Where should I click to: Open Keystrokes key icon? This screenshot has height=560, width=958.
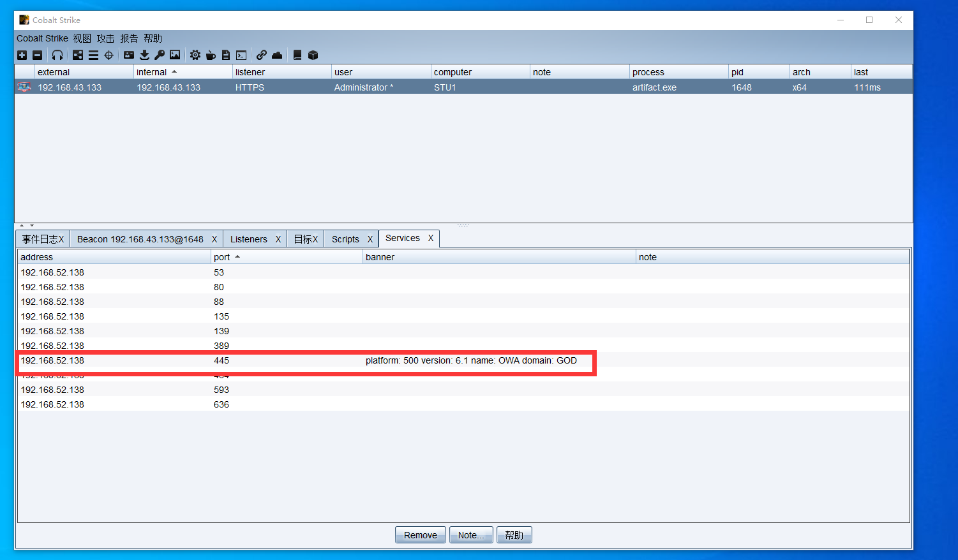click(x=160, y=55)
